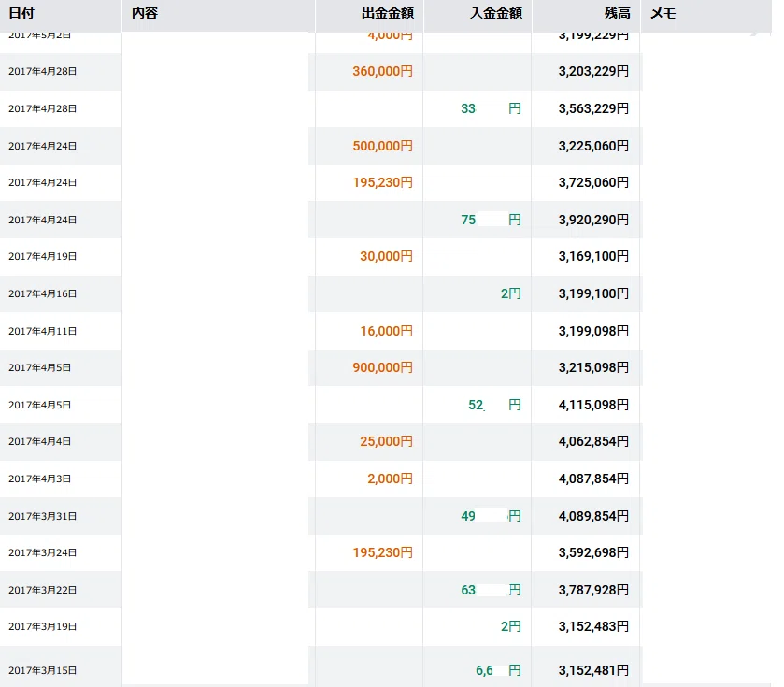Select the 2,000円 withdrawal amount
Viewport: 784px width, 687px height.
click(x=390, y=479)
